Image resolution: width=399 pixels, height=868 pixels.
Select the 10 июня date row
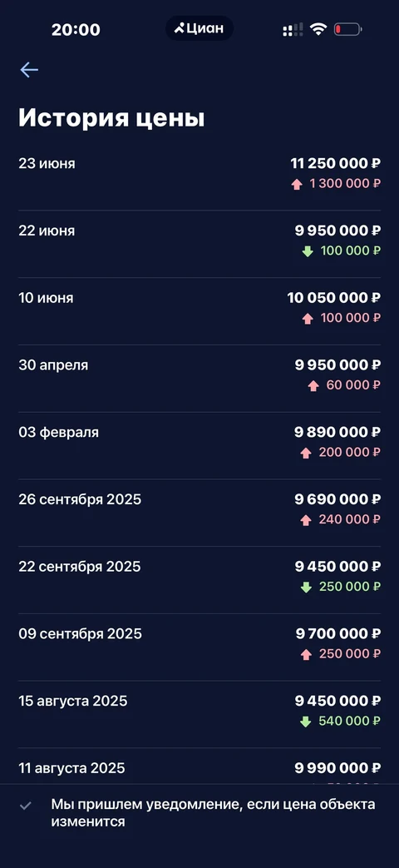coord(199,311)
